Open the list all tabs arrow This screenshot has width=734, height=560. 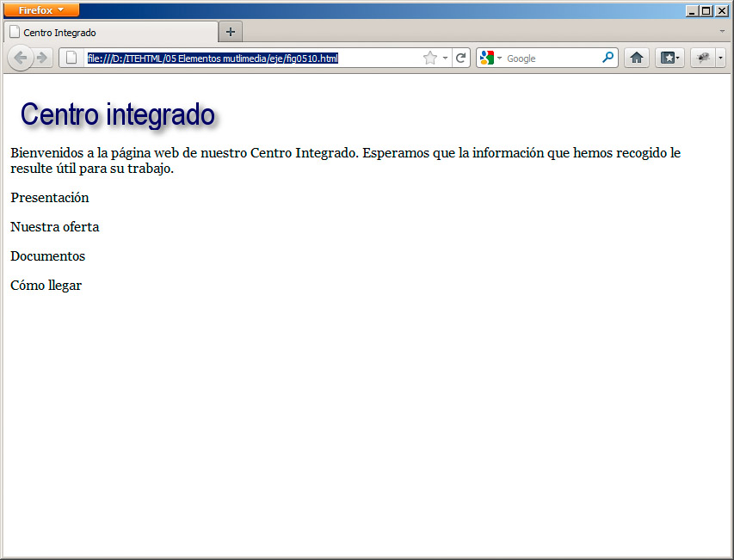point(722,31)
